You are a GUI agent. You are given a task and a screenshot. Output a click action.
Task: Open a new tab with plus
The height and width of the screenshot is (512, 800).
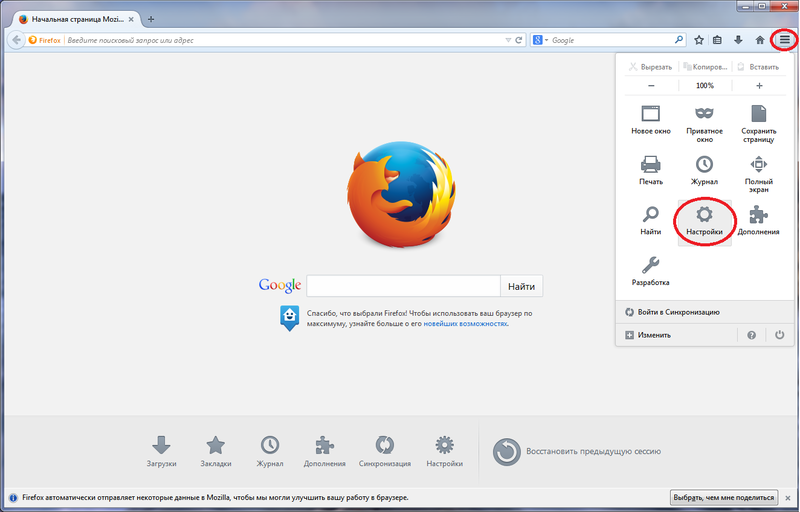(x=151, y=19)
